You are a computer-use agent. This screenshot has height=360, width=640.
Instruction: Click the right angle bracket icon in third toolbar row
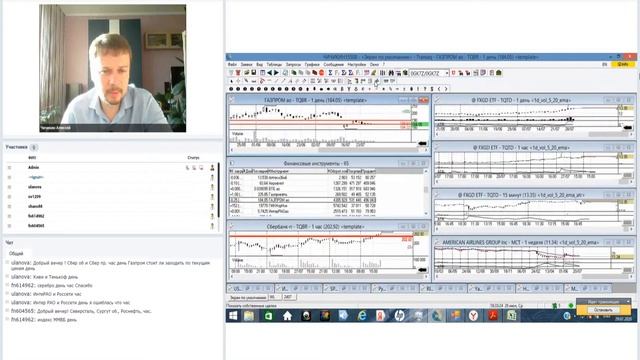[x=446, y=89]
